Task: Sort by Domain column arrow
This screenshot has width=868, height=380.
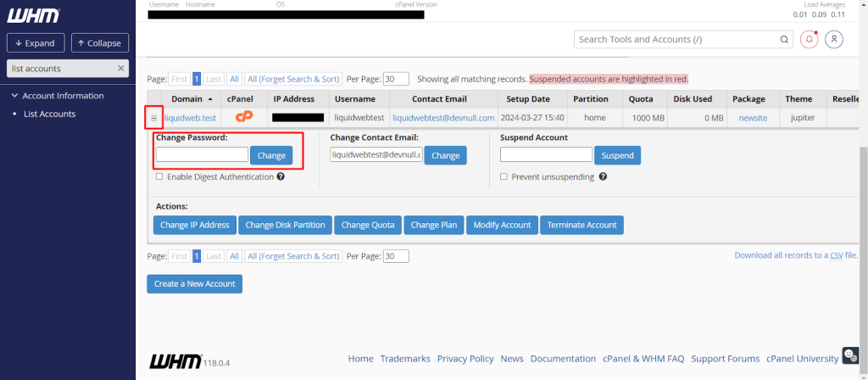Action: click(x=210, y=99)
